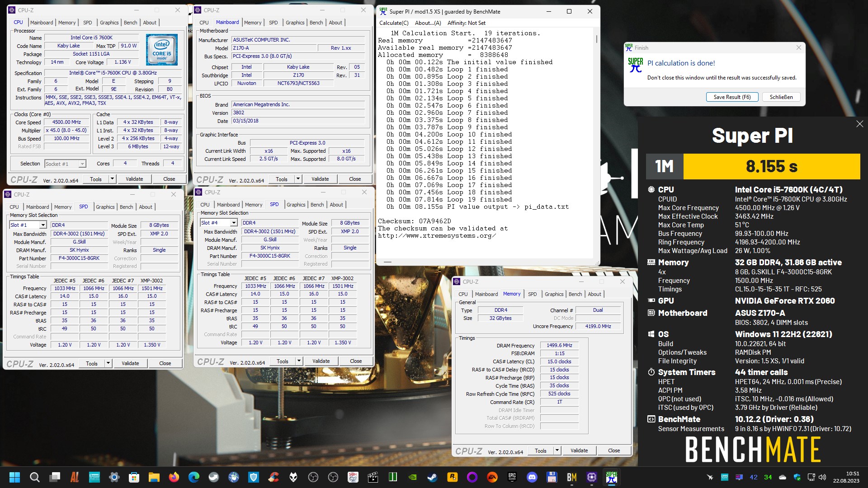Switch to SPD tab in CPU-Z Memory window

(x=533, y=294)
